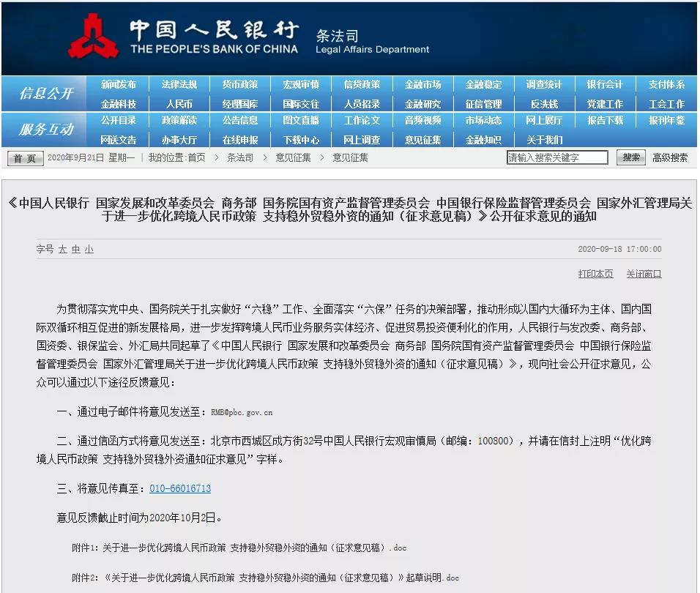The width and height of the screenshot is (700, 593).
Task: Open 办事大厅 link
Action: 179,140
